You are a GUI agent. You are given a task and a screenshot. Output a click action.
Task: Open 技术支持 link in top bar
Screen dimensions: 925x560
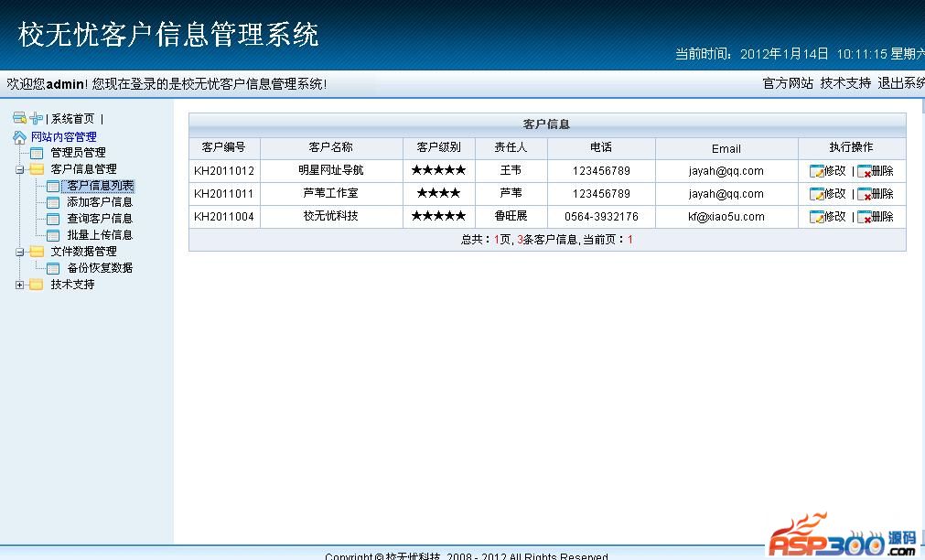pyautogui.click(x=845, y=84)
